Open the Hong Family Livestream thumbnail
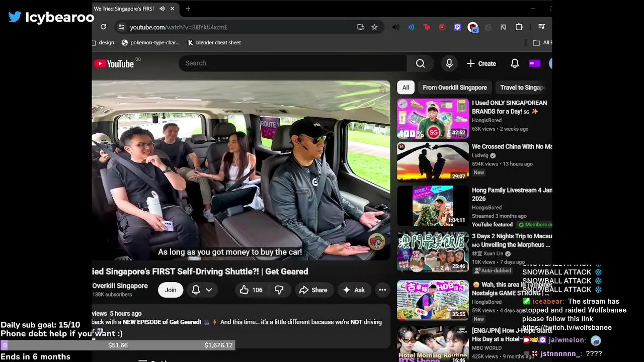 433,206
